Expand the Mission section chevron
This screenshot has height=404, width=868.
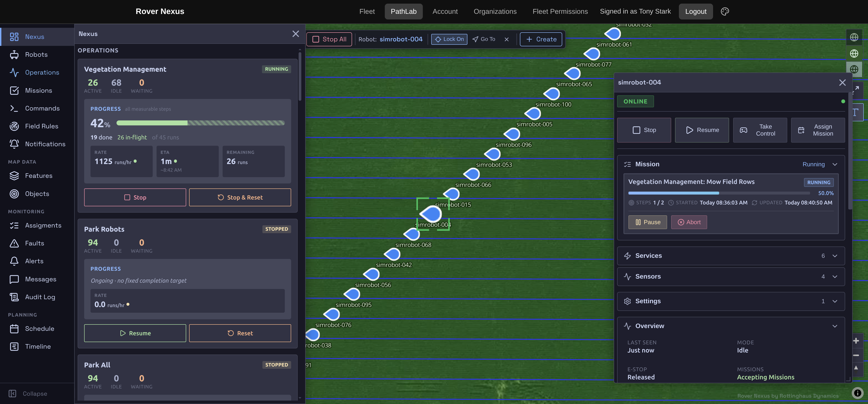pyautogui.click(x=835, y=164)
